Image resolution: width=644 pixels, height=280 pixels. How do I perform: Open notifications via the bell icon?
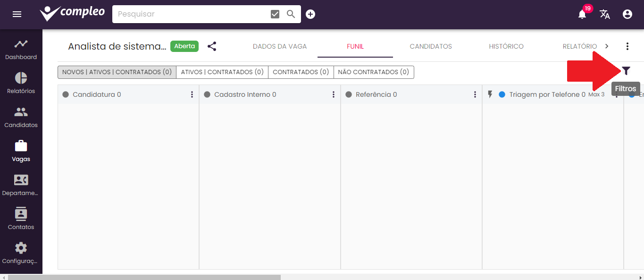click(x=582, y=14)
